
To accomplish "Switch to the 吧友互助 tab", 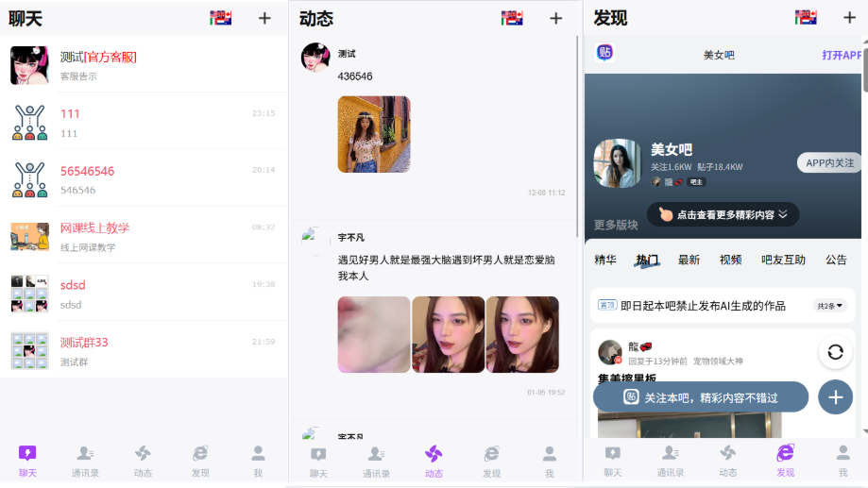I will tap(783, 260).
